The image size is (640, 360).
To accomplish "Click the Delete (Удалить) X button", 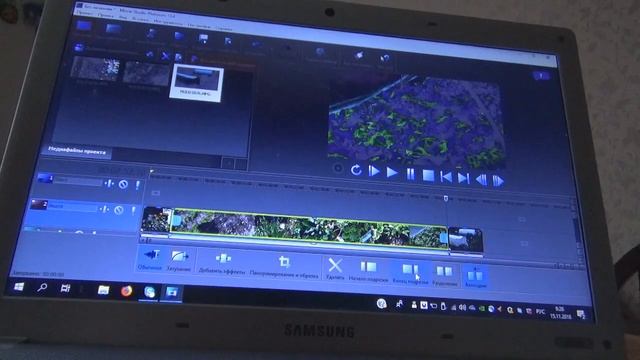I will pyautogui.click(x=335, y=269).
